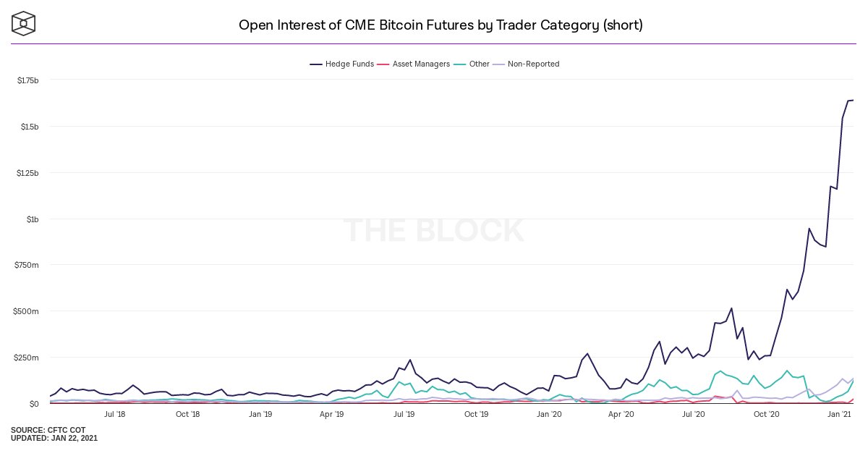The image size is (868, 456).
Task: Click the UPDATED: JAN 22, 2021 text
Action: click(54, 439)
